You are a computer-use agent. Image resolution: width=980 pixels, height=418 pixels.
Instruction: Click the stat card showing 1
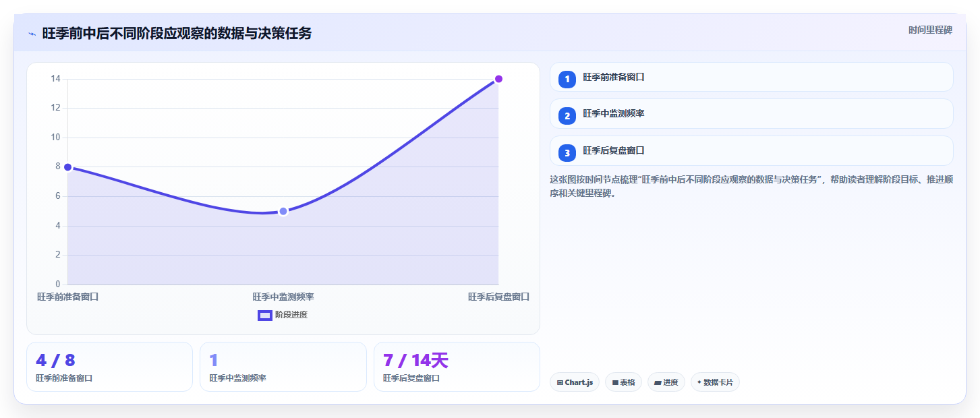pyautogui.click(x=283, y=367)
